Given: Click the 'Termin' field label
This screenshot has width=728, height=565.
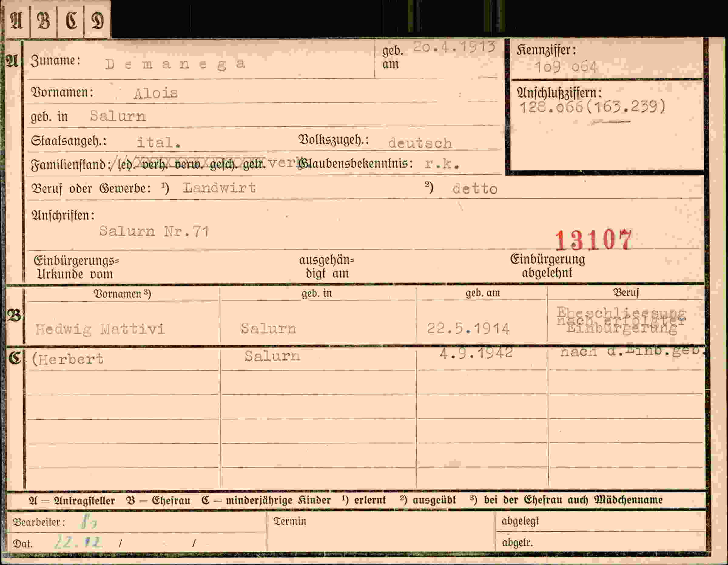Looking at the screenshot, I should click(289, 521).
